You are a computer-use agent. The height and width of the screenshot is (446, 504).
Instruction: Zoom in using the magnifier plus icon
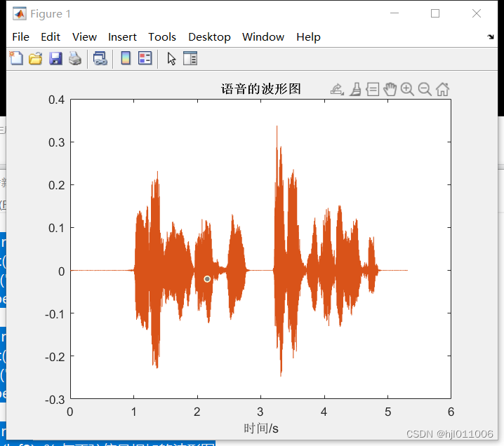click(x=407, y=89)
